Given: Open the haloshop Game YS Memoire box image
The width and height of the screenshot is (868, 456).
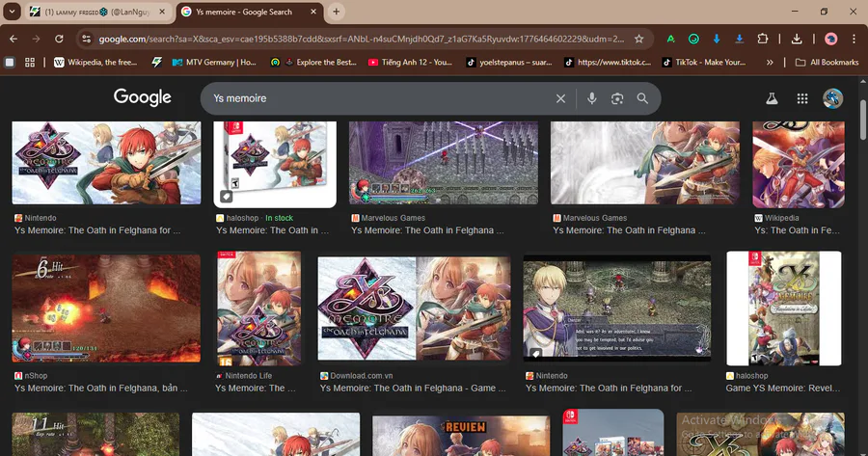Looking at the screenshot, I should point(784,308).
